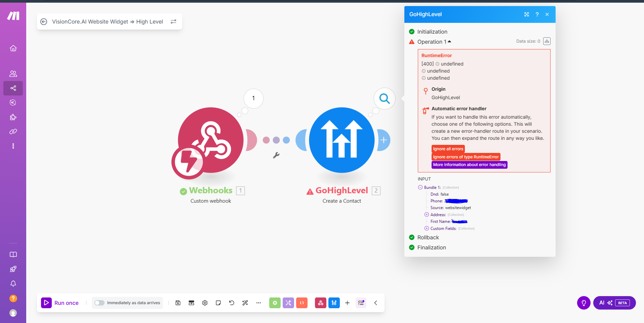Click the Make logo
This screenshot has height=323, width=644.
pyautogui.click(x=13, y=15)
